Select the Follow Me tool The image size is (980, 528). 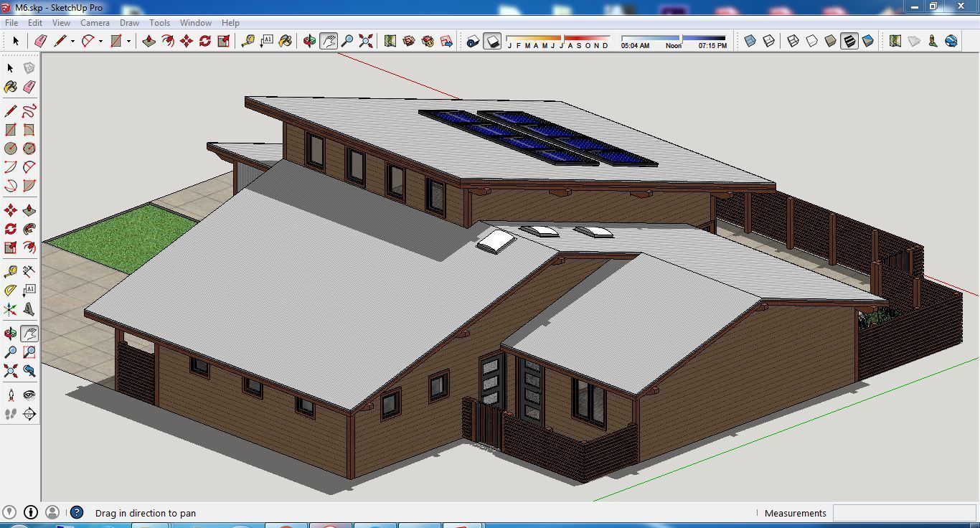(x=29, y=229)
